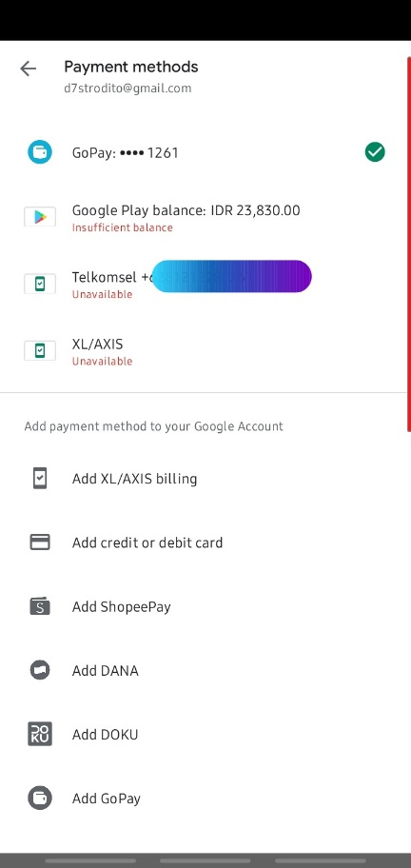411x868 pixels.
Task: Click the red scrollbar on the right edge
Action: 409,244
